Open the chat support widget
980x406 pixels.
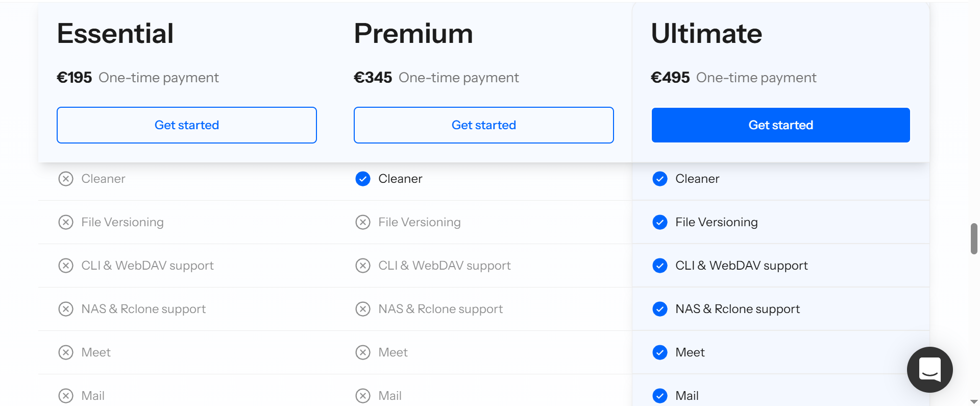pos(929,370)
